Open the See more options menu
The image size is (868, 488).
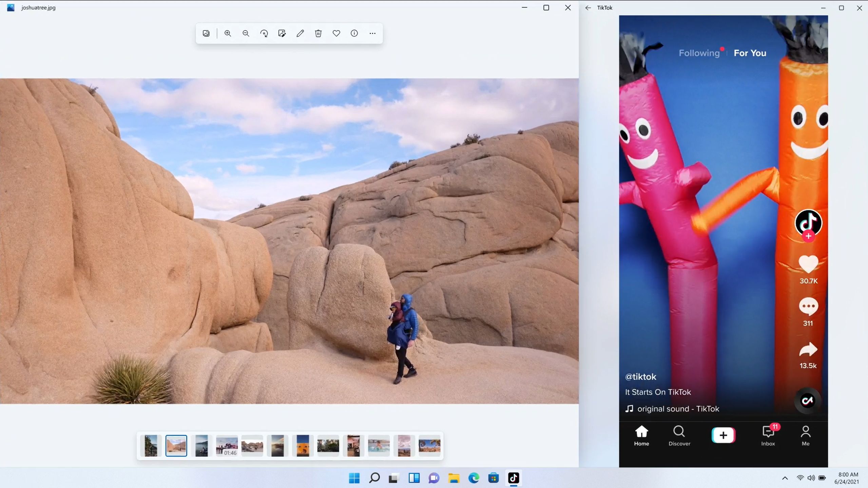pyautogui.click(x=372, y=33)
